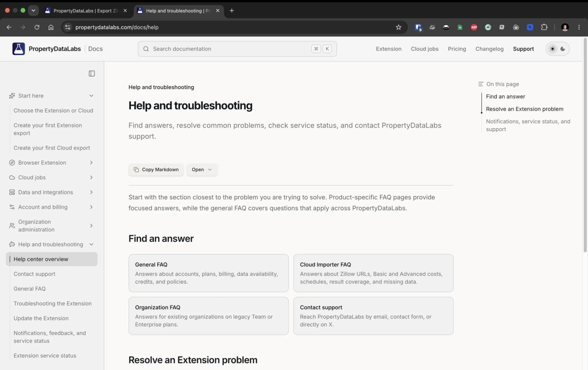The width and height of the screenshot is (588, 370).
Task: Switch to light theme sun icon
Action: tap(552, 49)
